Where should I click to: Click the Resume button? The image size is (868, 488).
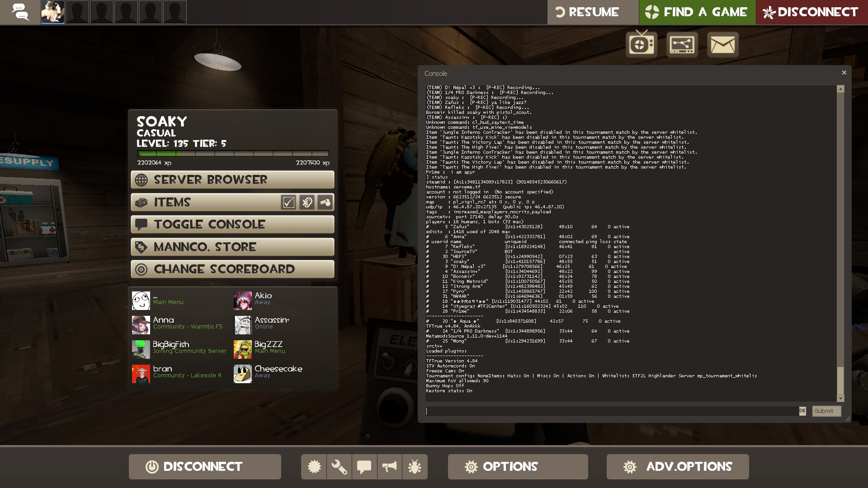coord(593,12)
